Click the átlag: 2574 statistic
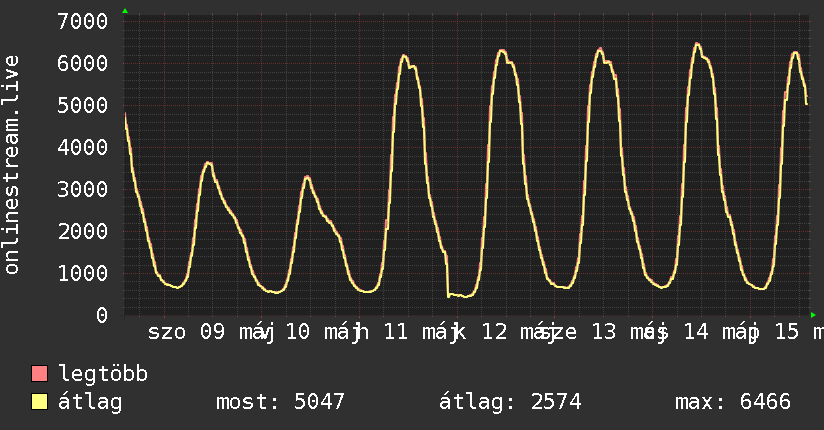This screenshot has width=824, height=430. click(510, 402)
